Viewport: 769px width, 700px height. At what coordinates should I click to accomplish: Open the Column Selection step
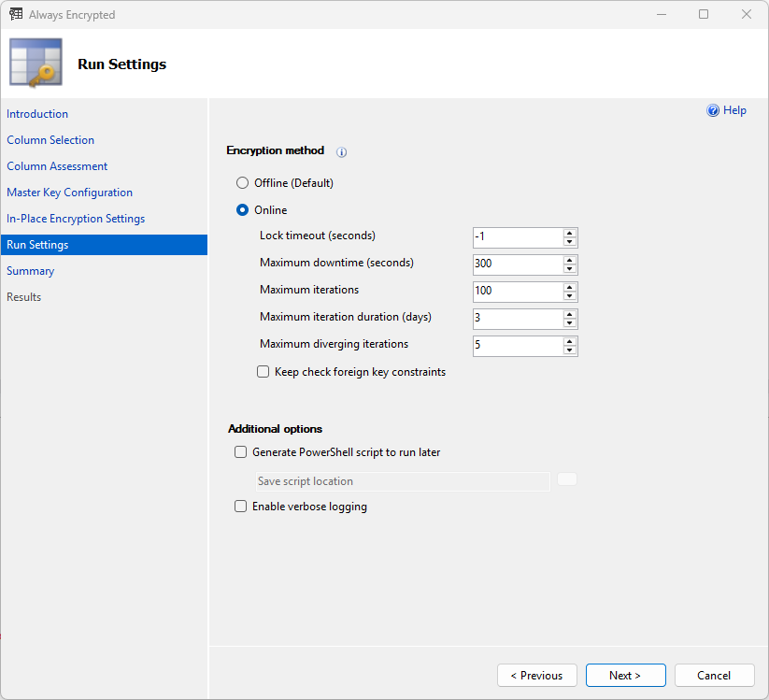coord(50,140)
